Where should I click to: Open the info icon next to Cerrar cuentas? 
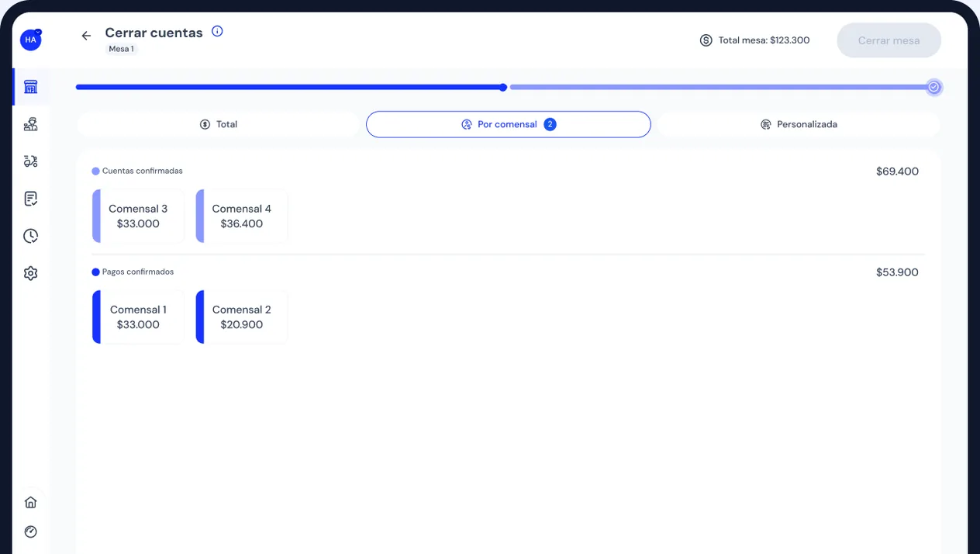click(x=217, y=32)
